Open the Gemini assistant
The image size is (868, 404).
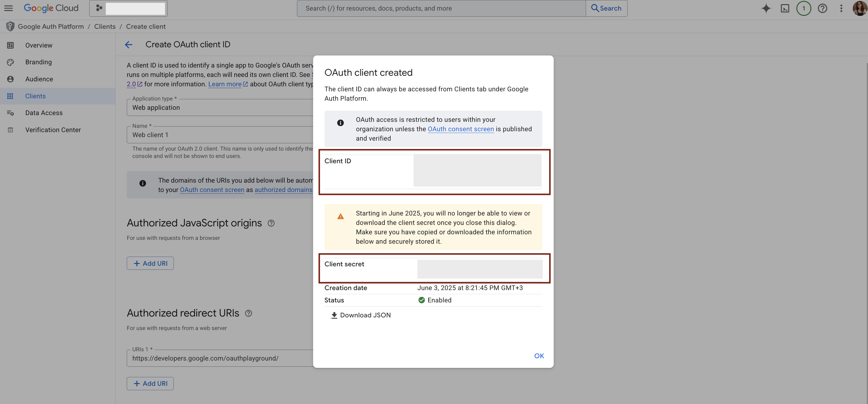coord(766,8)
